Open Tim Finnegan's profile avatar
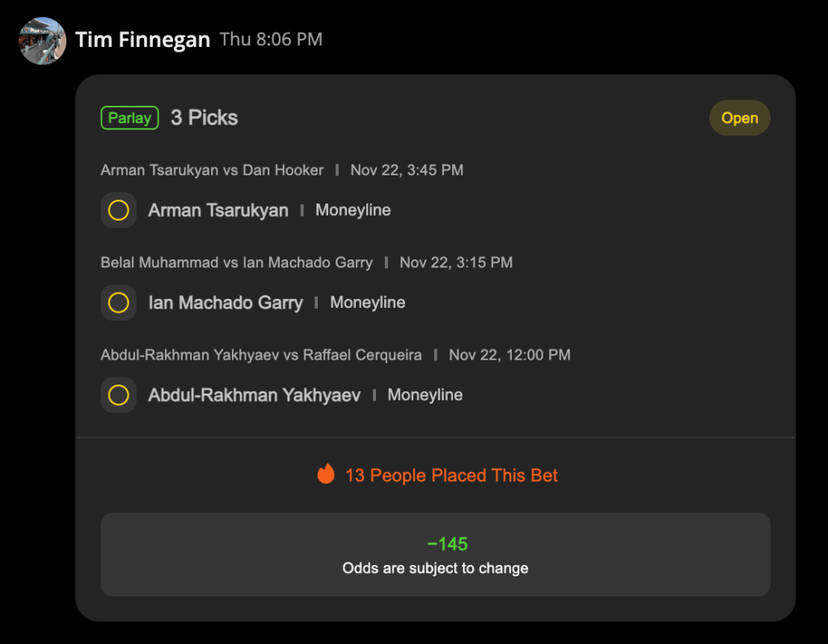Screen dimensions: 828x644 point(42,40)
